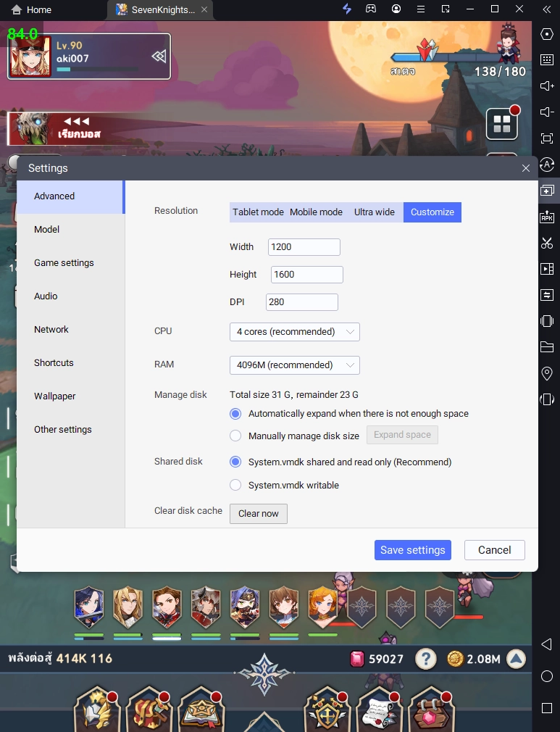Image resolution: width=560 pixels, height=732 pixels.
Task: Click the aki007 player avatar
Action: [31, 57]
